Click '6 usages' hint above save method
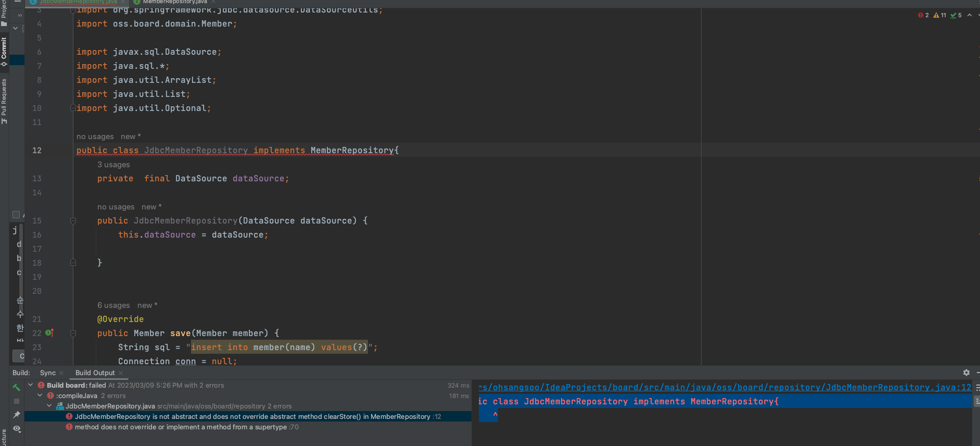 click(113, 305)
